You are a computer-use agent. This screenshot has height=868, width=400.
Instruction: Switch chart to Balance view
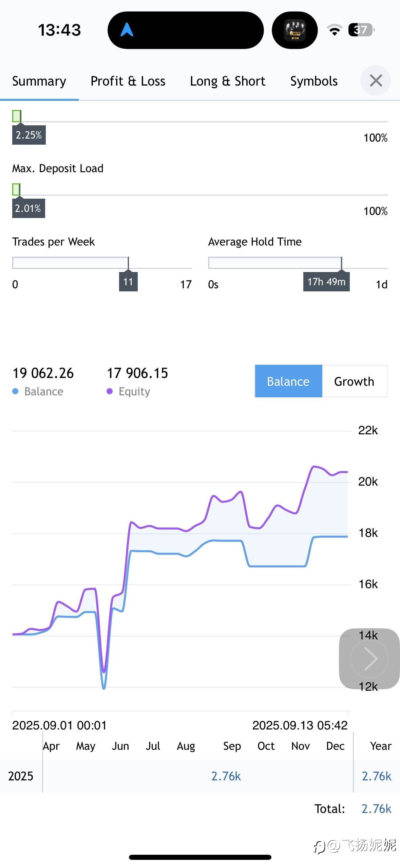288,381
